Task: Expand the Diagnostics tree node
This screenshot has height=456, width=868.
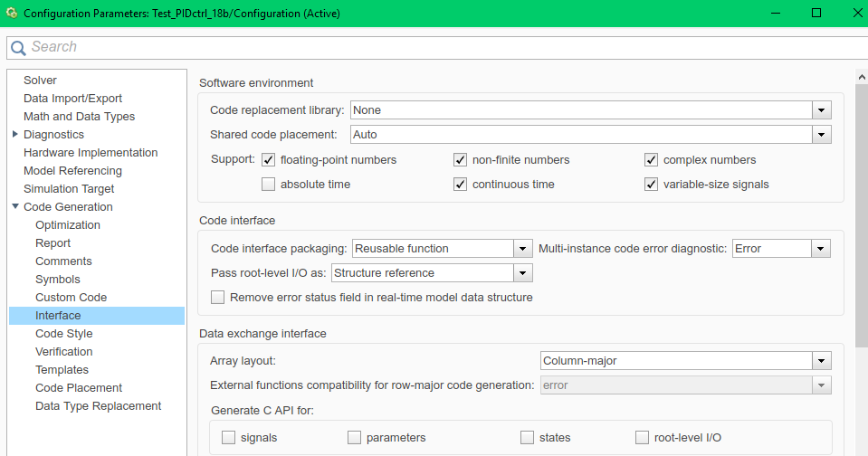Action: 15,134
